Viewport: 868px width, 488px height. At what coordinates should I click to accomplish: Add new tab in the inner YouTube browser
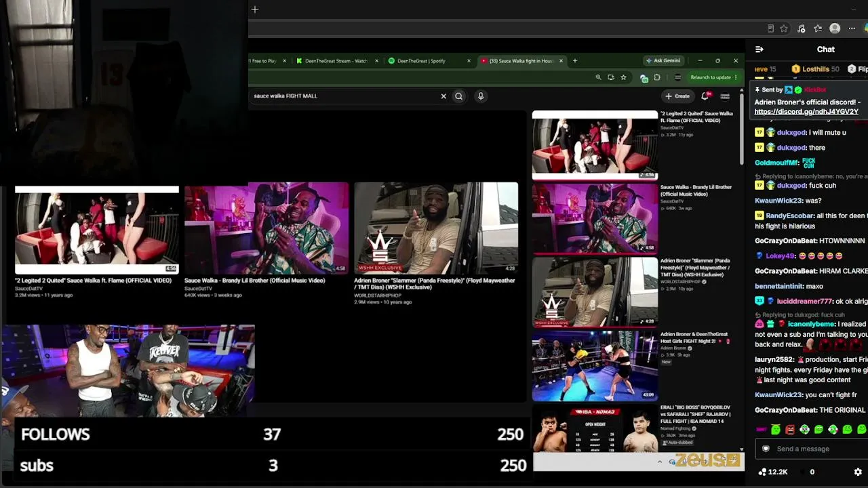click(575, 61)
